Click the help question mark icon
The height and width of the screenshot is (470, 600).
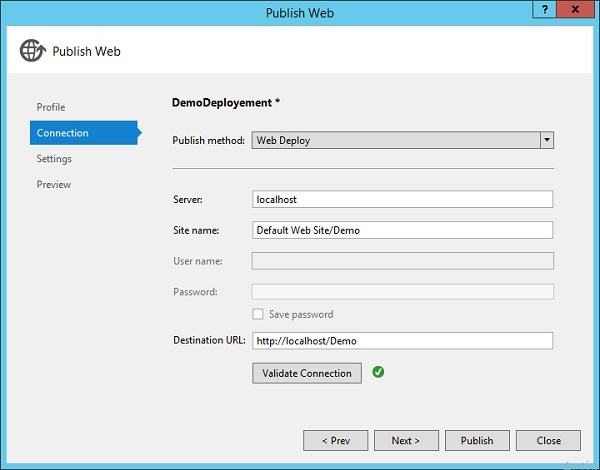[x=542, y=13]
